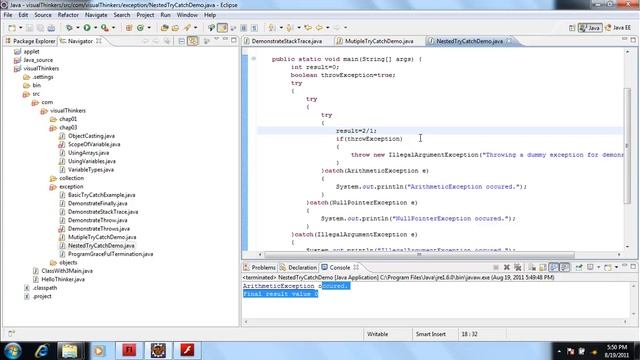Click Remove Launch in Console toolbar
The width and height of the screenshot is (640, 360).
[x=507, y=267]
